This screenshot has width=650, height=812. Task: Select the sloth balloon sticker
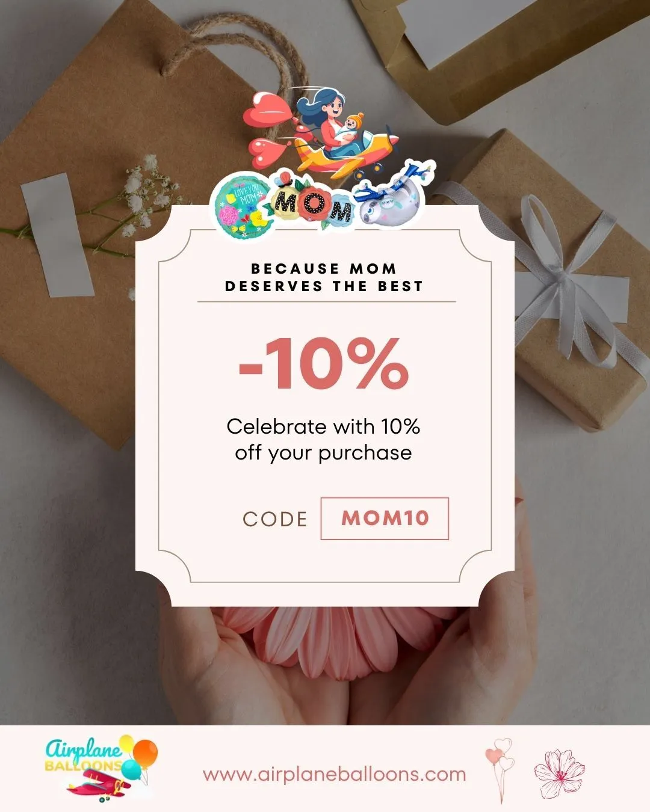392,192
